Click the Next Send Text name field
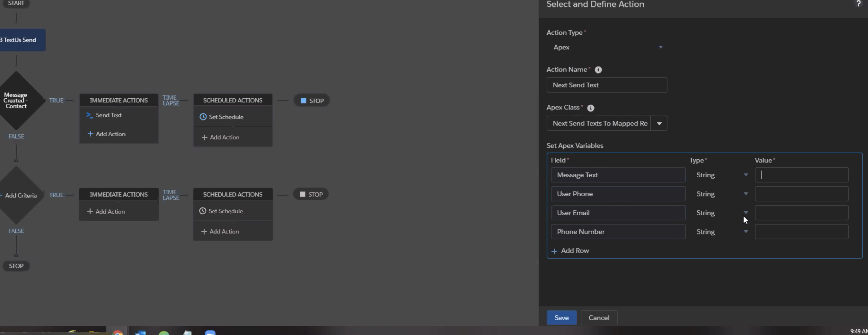Viewport: 868px width, 335px height. click(x=607, y=85)
